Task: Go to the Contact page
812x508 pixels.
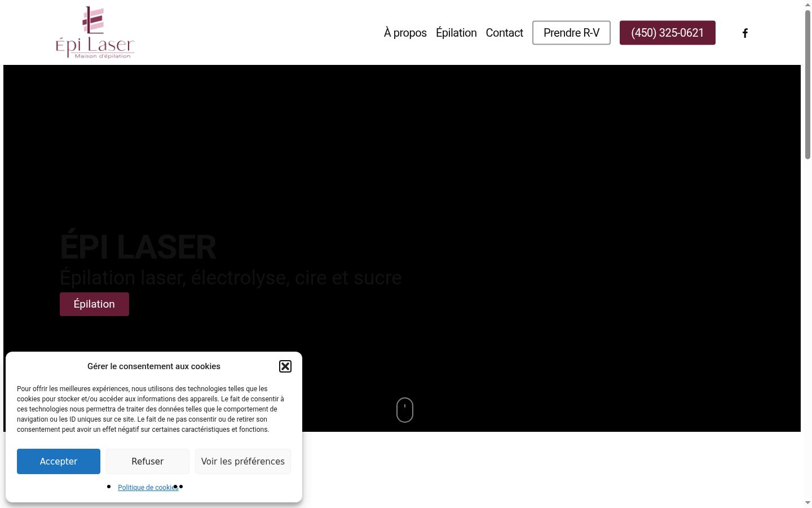Action: point(505,33)
